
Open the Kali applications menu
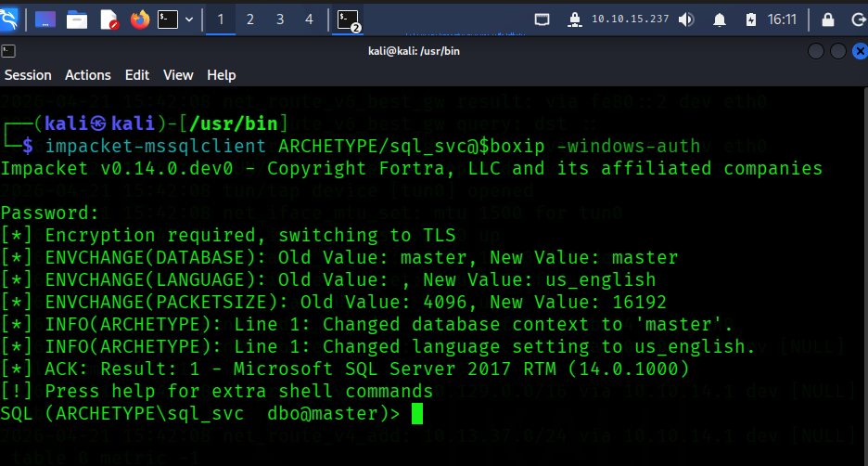[x=9, y=19]
